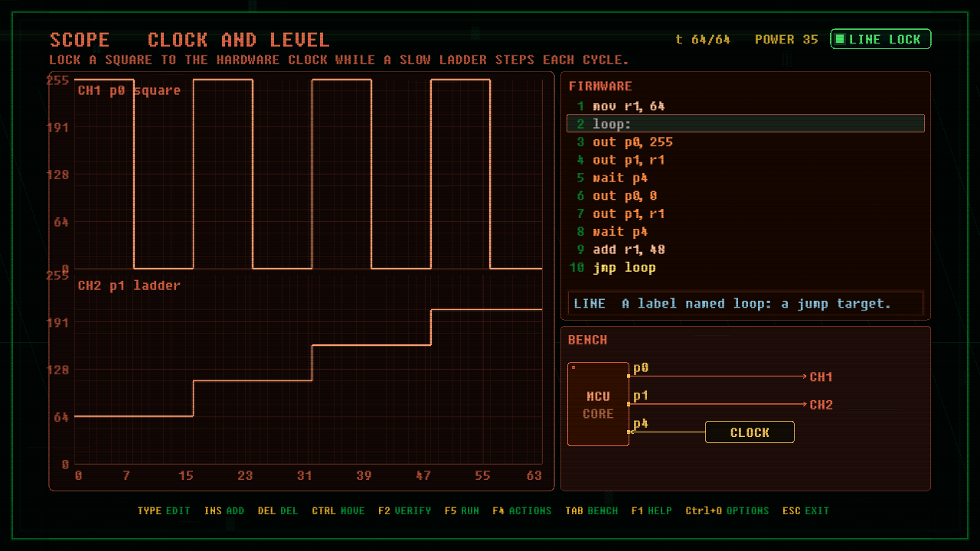Click the CTRL MOVE command

338,510
